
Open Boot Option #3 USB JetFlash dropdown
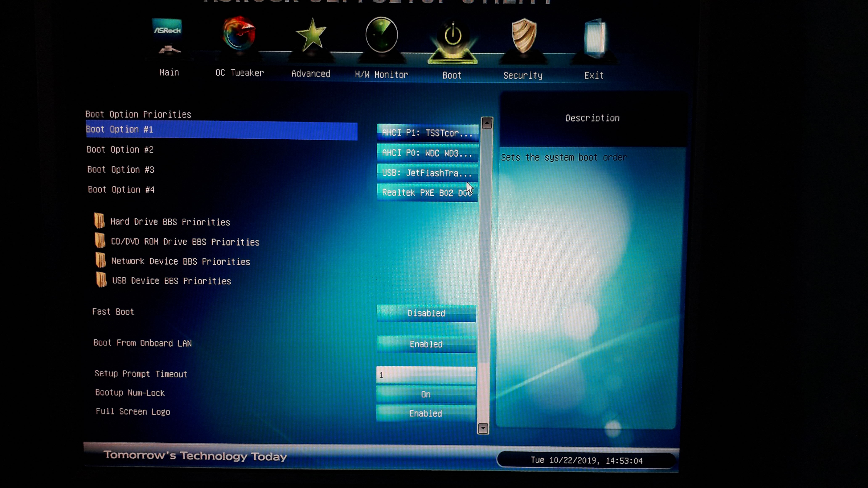(x=427, y=173)
